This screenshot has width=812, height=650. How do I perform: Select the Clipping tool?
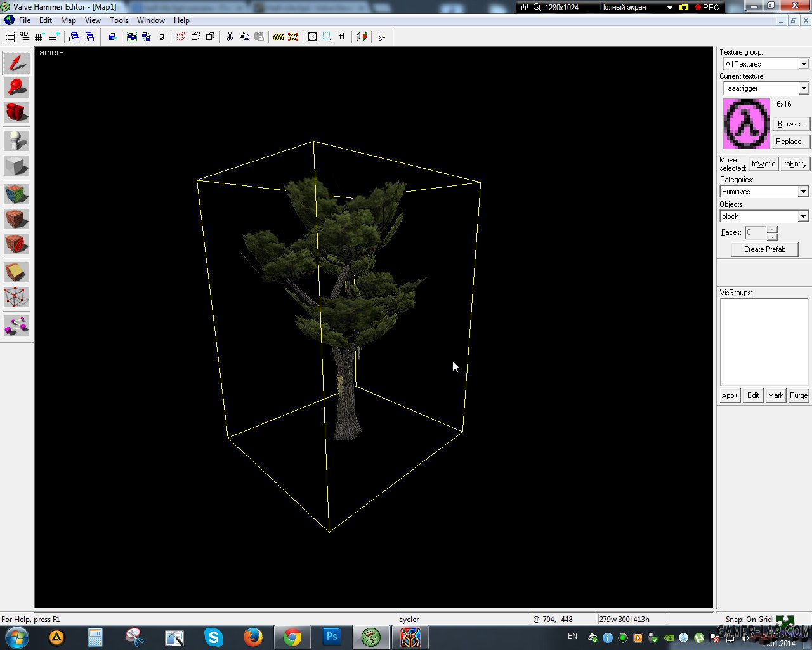tap(16, 272)
